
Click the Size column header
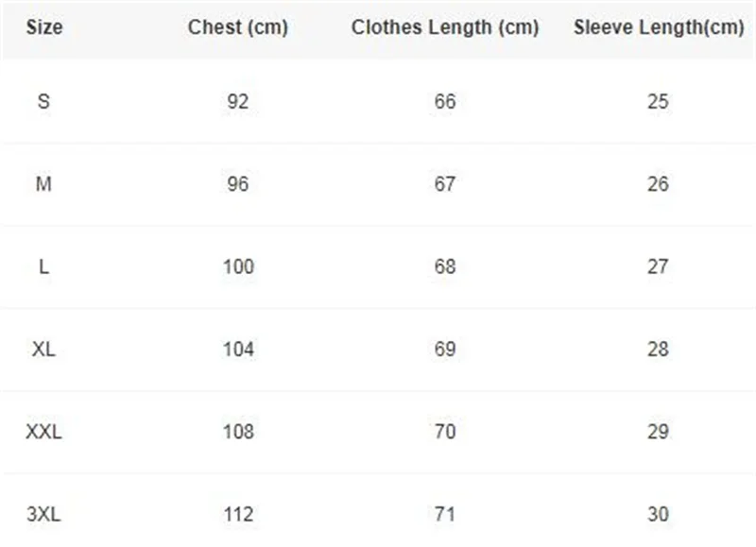click(x=43, y=27)
